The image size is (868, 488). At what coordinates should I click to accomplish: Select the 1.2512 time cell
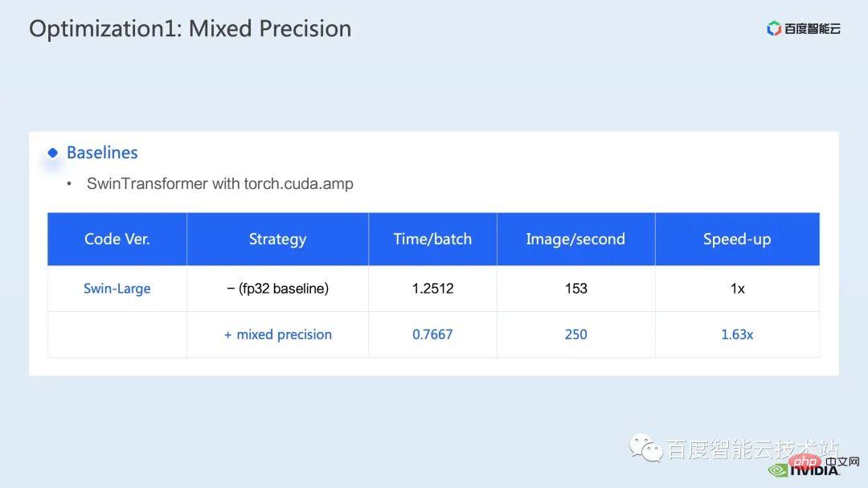coord(432,289)
